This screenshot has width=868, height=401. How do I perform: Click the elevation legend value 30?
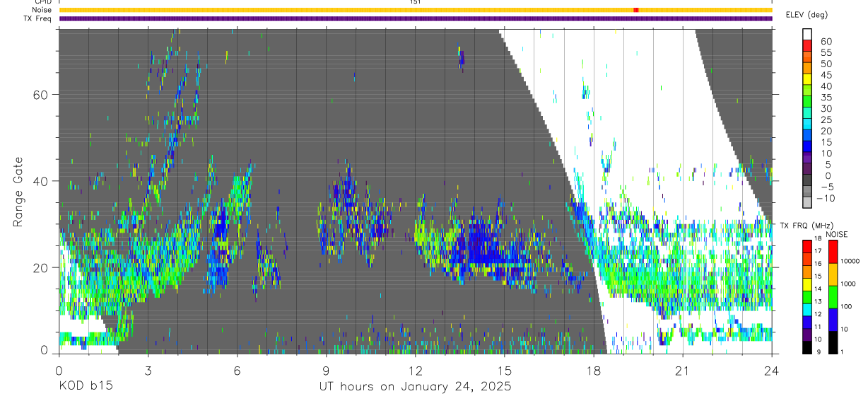click(826, 108)
